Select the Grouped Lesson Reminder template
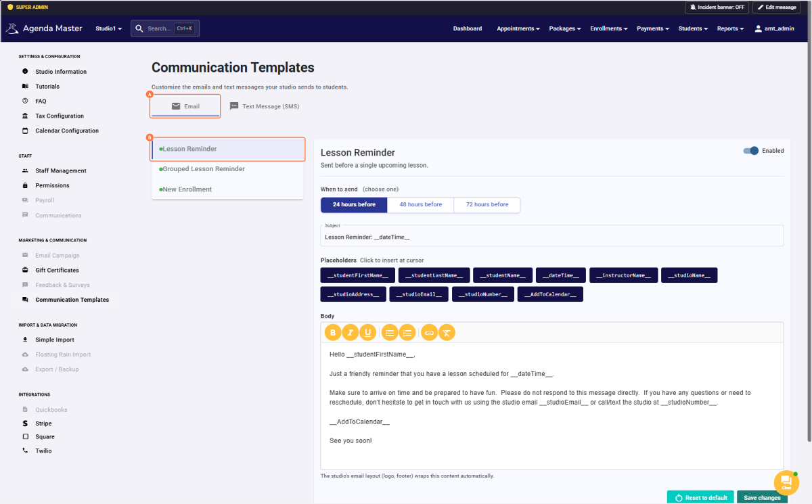 (x=227, y=169)
